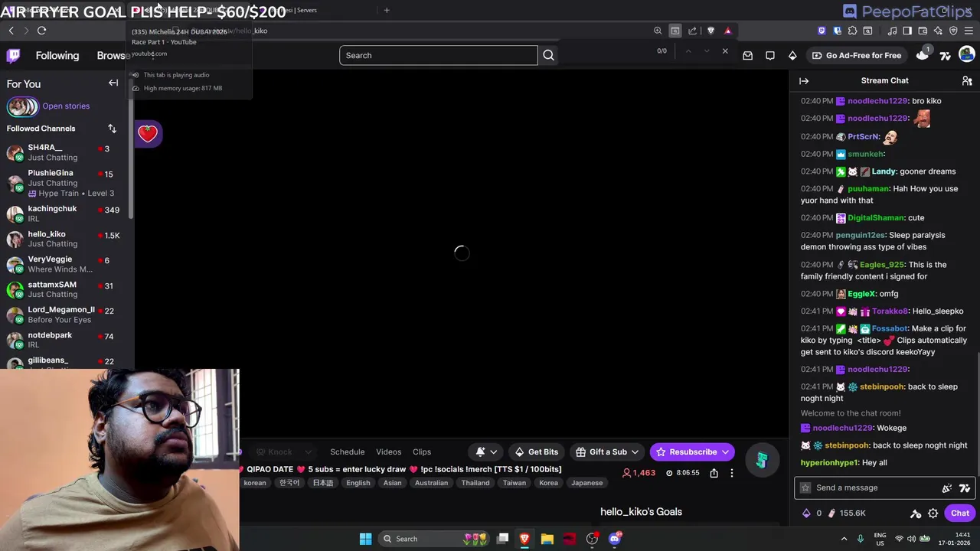Open the Brave Rewards triangle icon
This screenshot has width=980, height=551.
[728, 31]
